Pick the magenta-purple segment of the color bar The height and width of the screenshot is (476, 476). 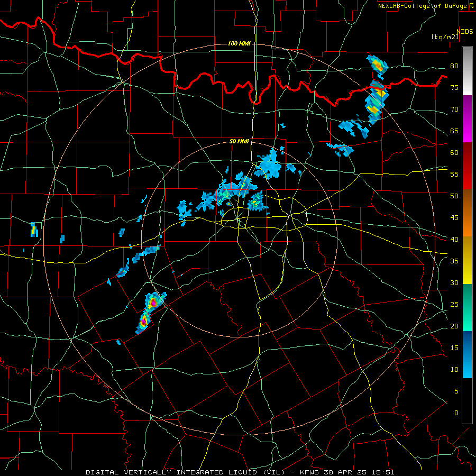click(x=467, y=118)
